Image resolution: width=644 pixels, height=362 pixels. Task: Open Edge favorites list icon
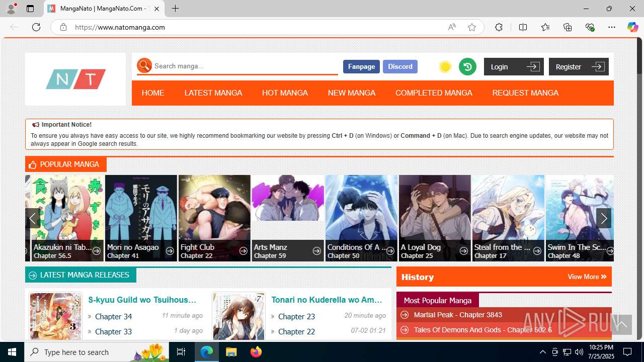coord(545,27)
